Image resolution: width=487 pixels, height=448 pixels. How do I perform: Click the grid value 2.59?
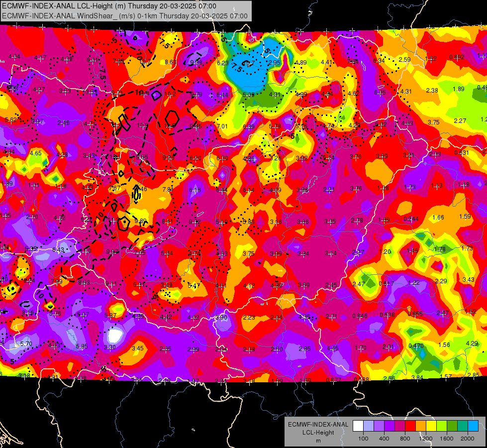click(405, 59)
